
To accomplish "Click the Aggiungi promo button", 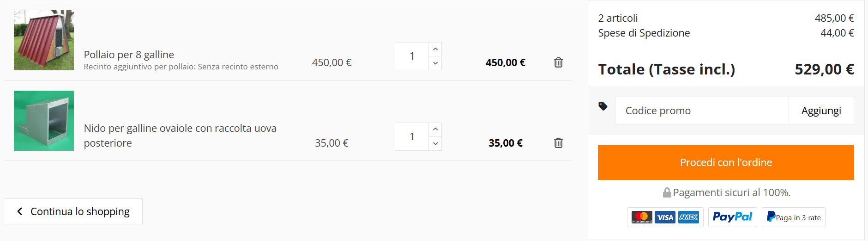I will click(x=821, y=111).
